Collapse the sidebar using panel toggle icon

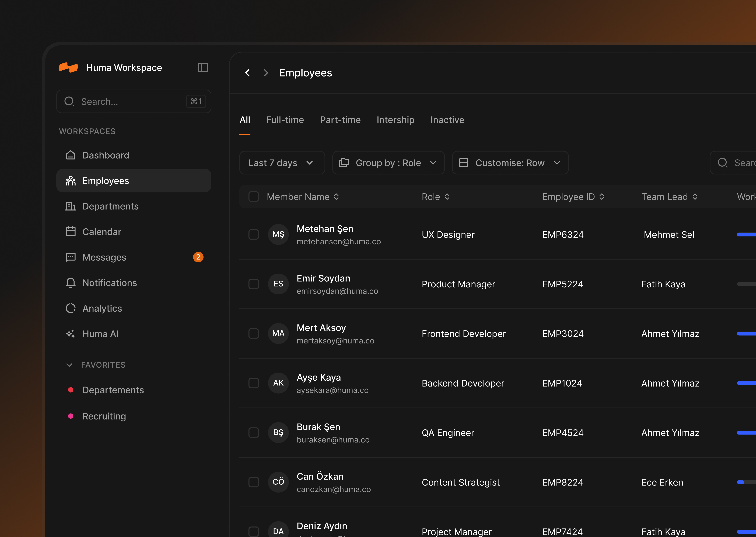[x=202, y=67]
